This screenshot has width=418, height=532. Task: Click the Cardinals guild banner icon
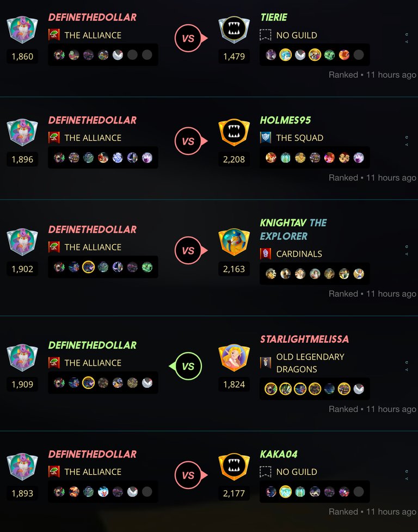pos(266,253)
